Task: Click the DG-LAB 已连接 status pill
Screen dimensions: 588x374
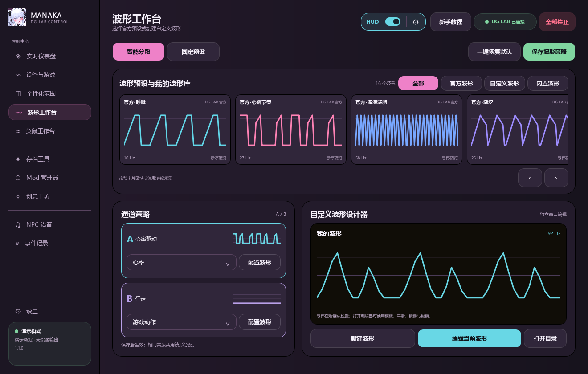Action: 505,22
